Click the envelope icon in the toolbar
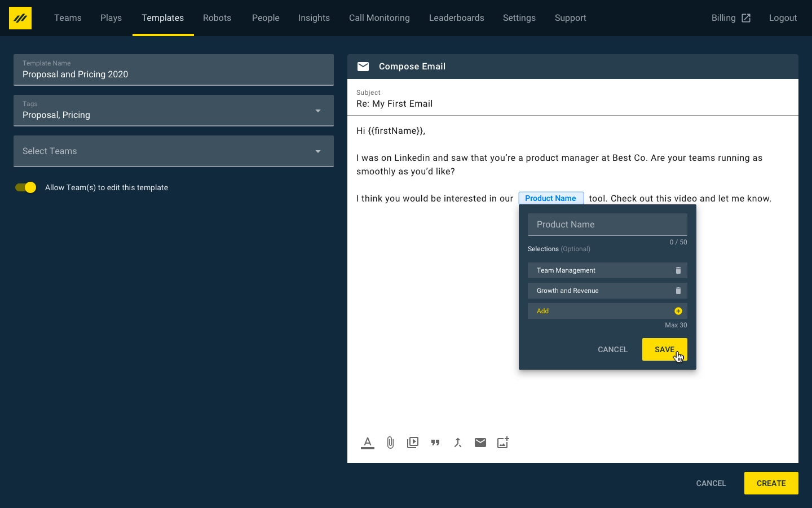The image size is (812, 508). click(480, 443)
